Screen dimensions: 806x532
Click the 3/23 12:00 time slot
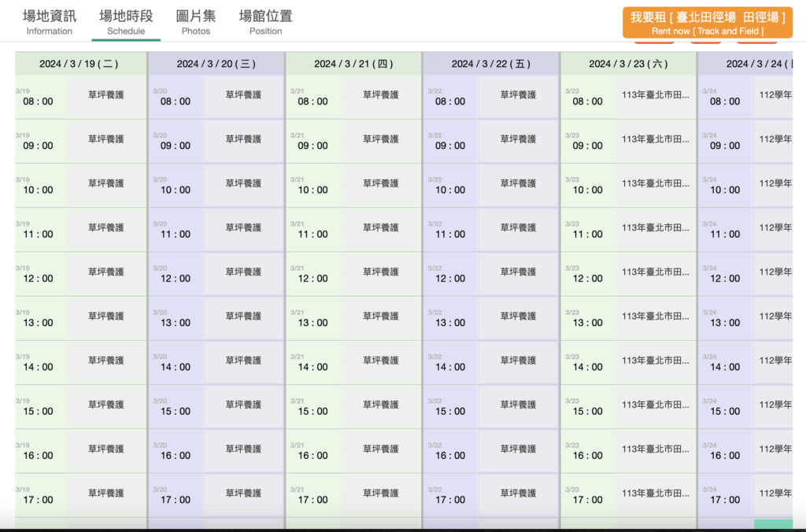(x=587, y=274)
